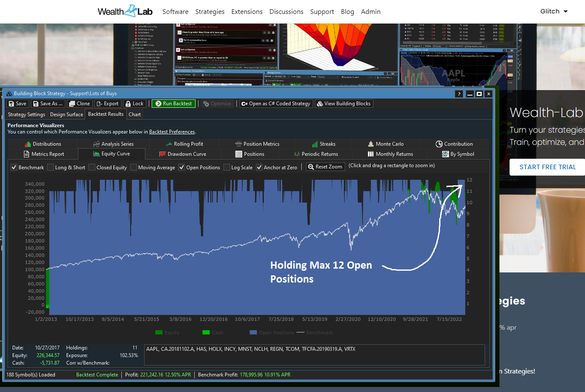The image size is (585, 392).
Task: Open the help question mark button
Action: [459, 94]
